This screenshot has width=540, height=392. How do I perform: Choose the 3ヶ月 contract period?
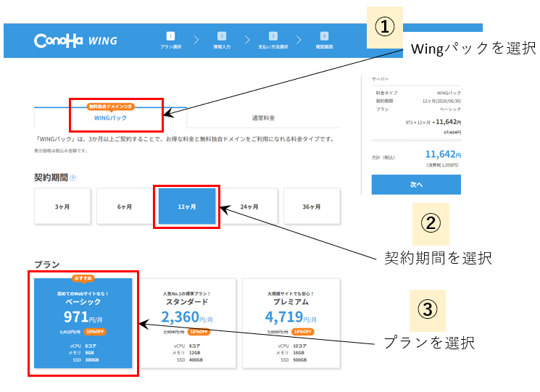coord(62,207)
